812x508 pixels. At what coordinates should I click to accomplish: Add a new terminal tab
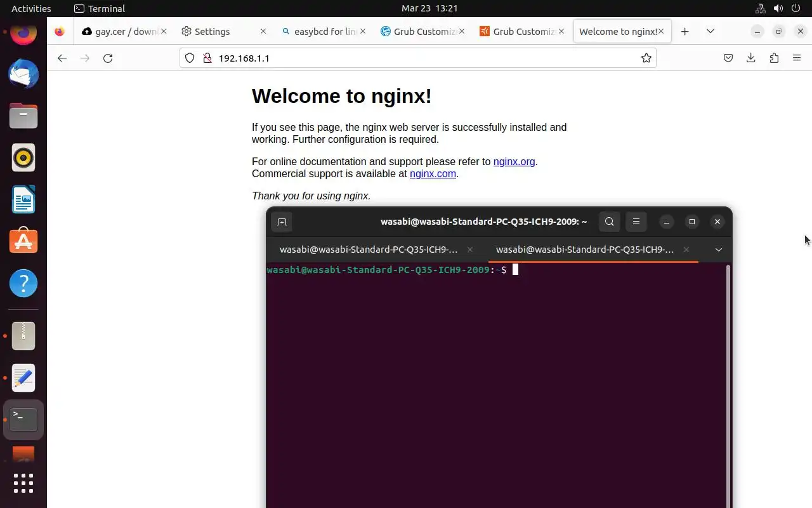coord(282,222)
